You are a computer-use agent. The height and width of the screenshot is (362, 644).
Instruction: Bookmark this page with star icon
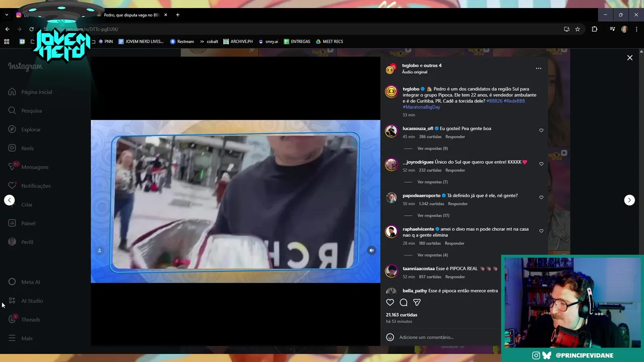pyautogui.click(x=578, y=29)
